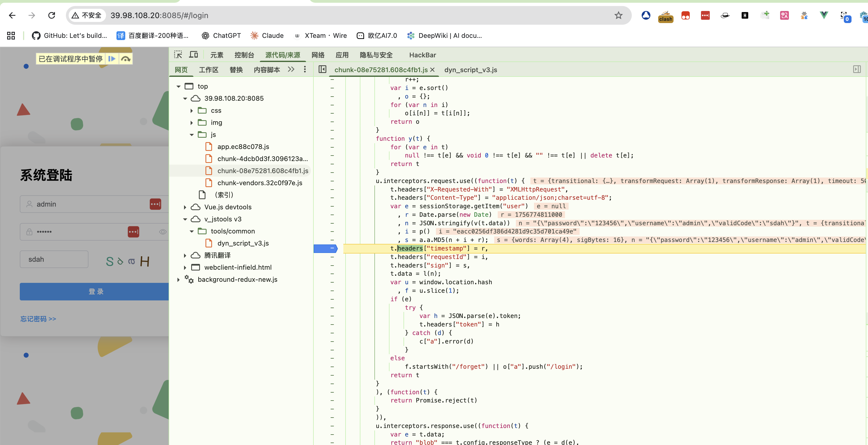Toggle password visibility eye icon
The image size is (868, 445).
(163, 232)
